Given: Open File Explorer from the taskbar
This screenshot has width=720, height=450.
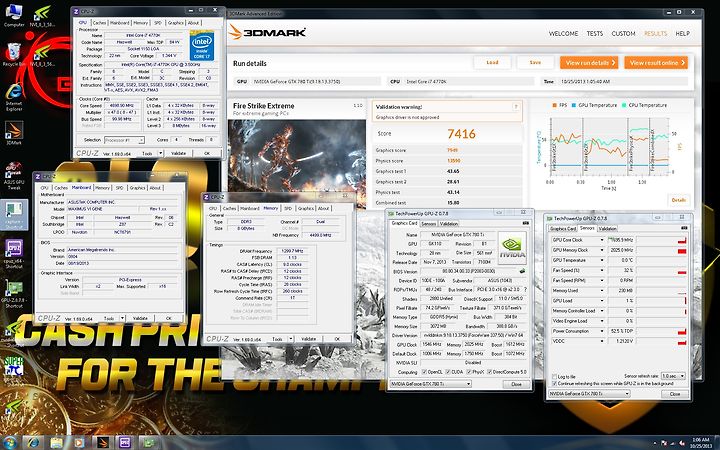Looking at the screenshot, I should tap(56, 443).
